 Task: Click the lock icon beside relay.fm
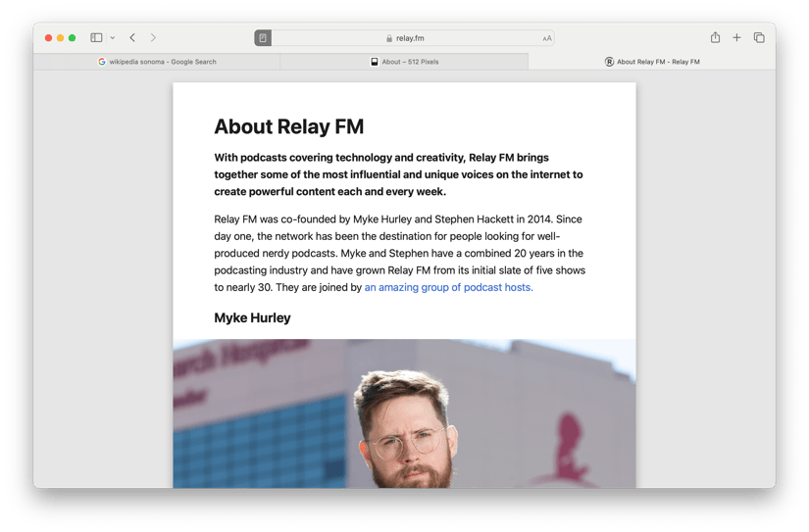(x=389, y=38)
